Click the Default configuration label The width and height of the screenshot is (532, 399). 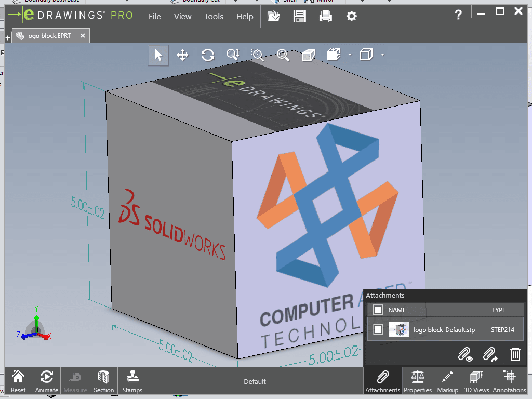[x=255, y=381]
